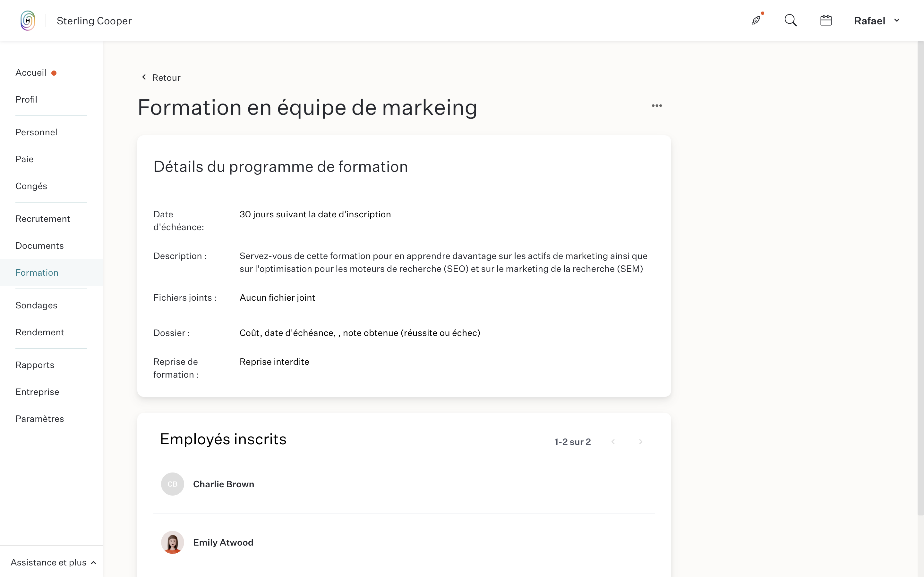
Task: Click Charlie Brown's CB avatar
Action: 173,484
